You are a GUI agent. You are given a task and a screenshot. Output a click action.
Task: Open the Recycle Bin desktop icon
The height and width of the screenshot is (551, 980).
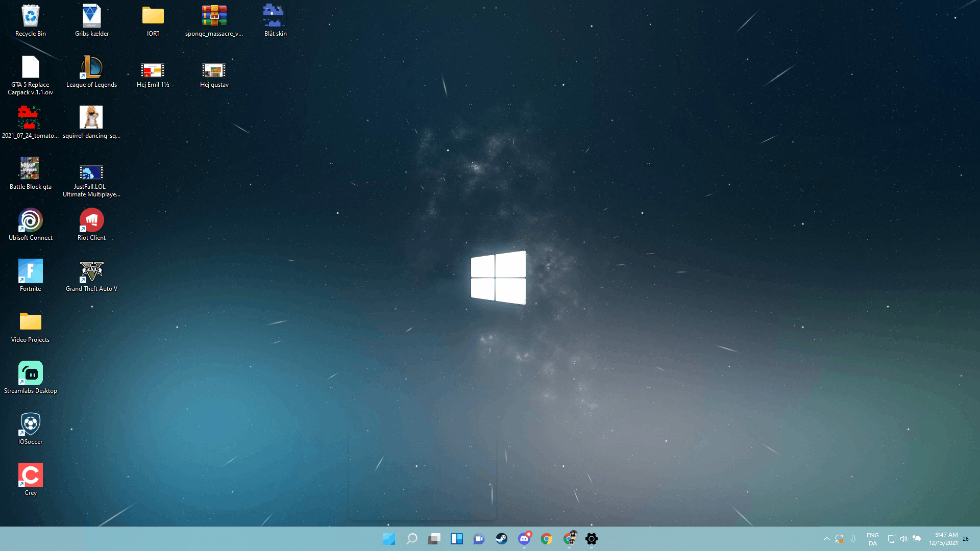tap(31, 20)
